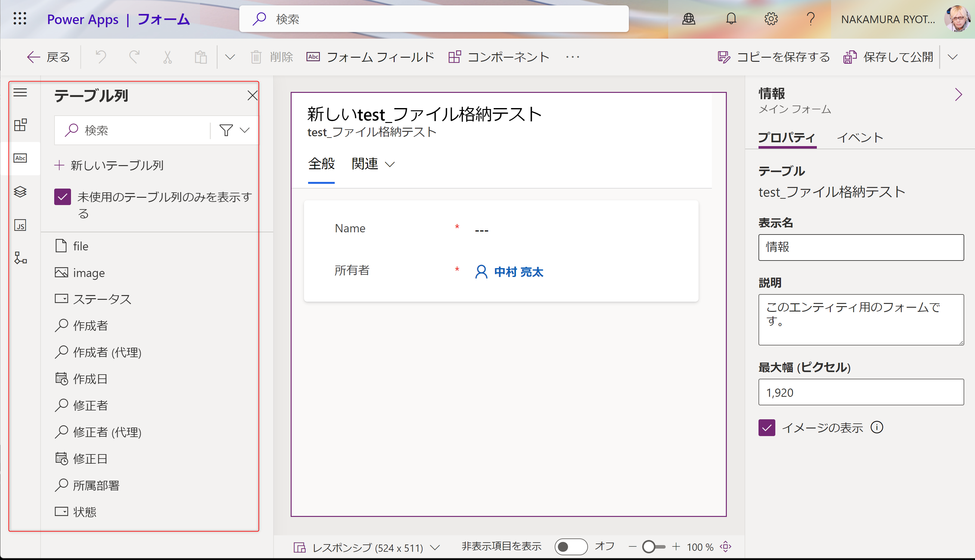975x560 pixels.
Task: Uncheck the イメージの表示 checkbox
Action: point(766,428)
